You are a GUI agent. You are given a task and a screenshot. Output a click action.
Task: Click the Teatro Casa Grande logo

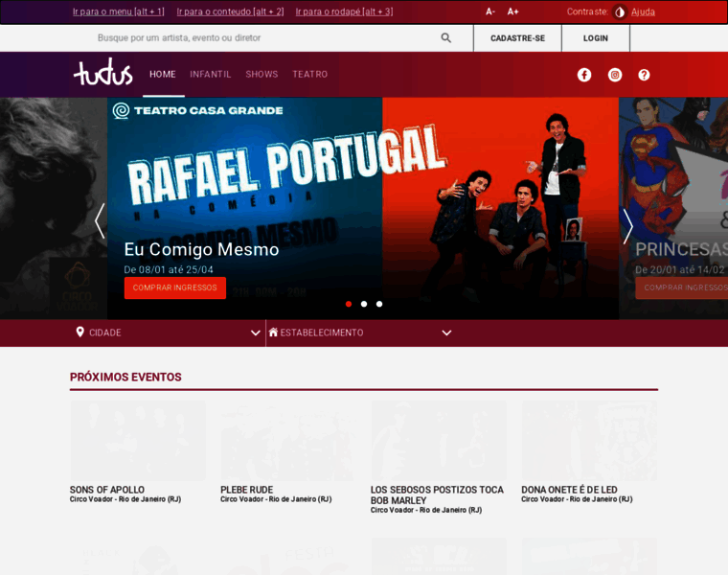click(197, 110)
